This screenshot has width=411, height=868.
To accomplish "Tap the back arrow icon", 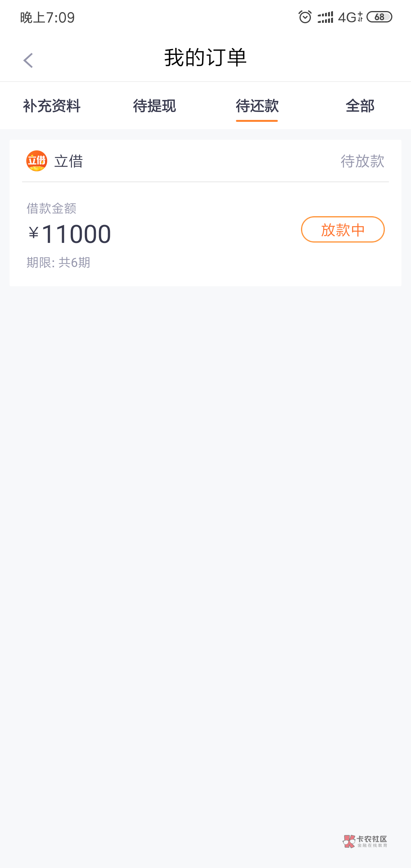I will (x=28, y=60).
